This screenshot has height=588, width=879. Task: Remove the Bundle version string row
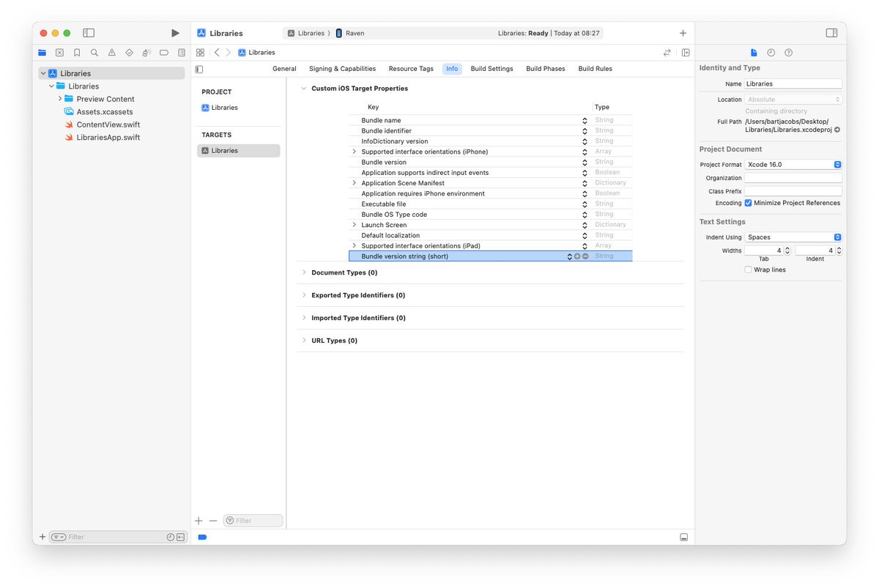coord(585,256)
